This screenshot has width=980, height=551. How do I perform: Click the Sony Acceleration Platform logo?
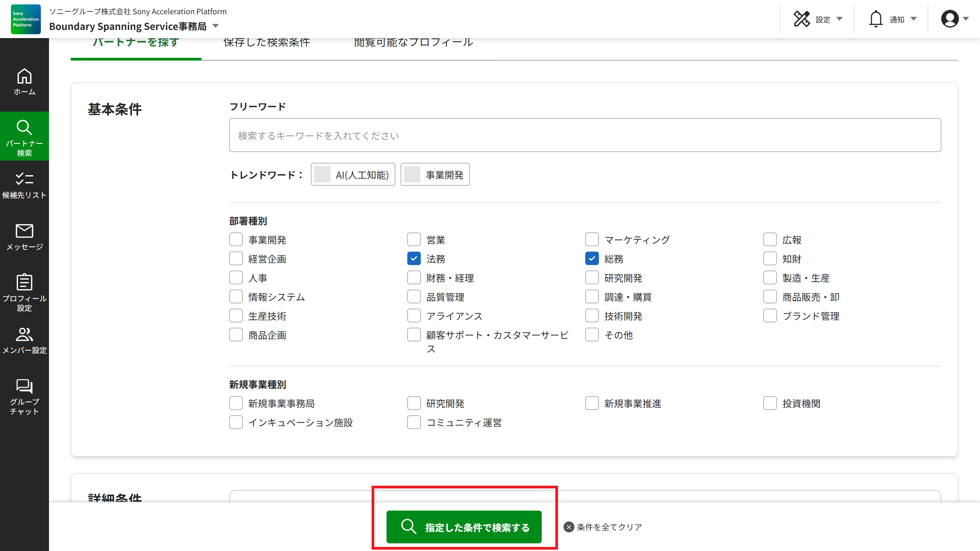[26, 19]
